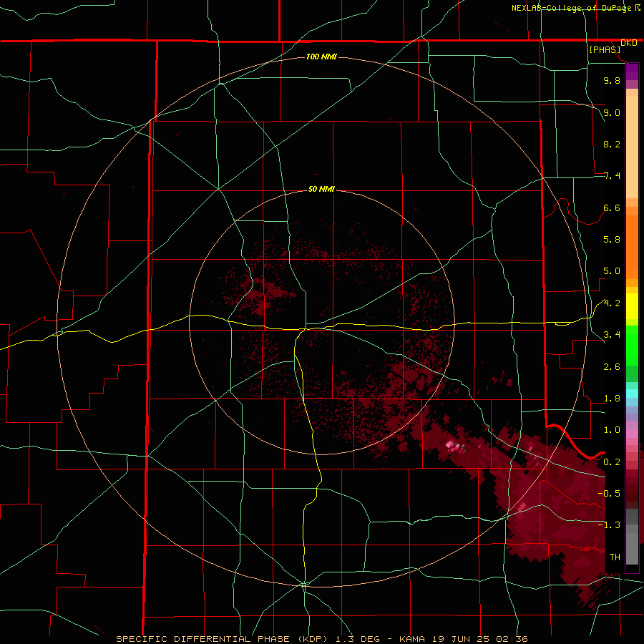Click the "1.3 DEG" elevation angle text
644x644 pixels.
click(359, 639)
